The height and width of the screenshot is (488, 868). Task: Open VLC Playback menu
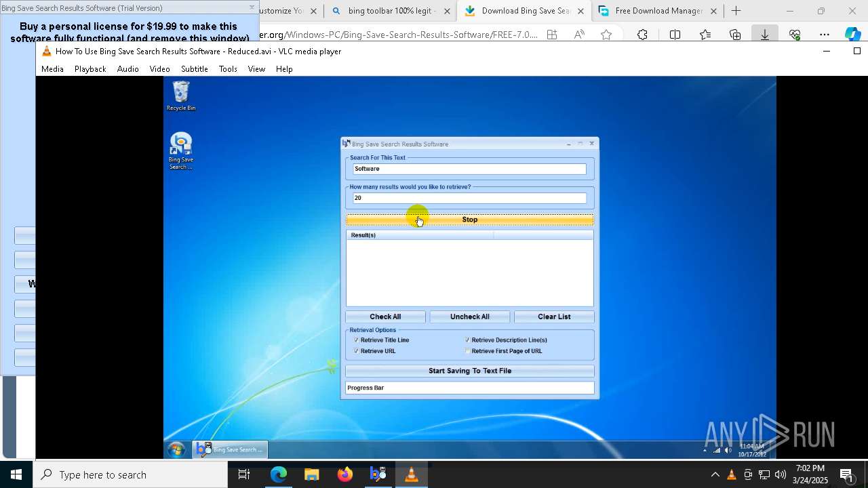(90, 69)
